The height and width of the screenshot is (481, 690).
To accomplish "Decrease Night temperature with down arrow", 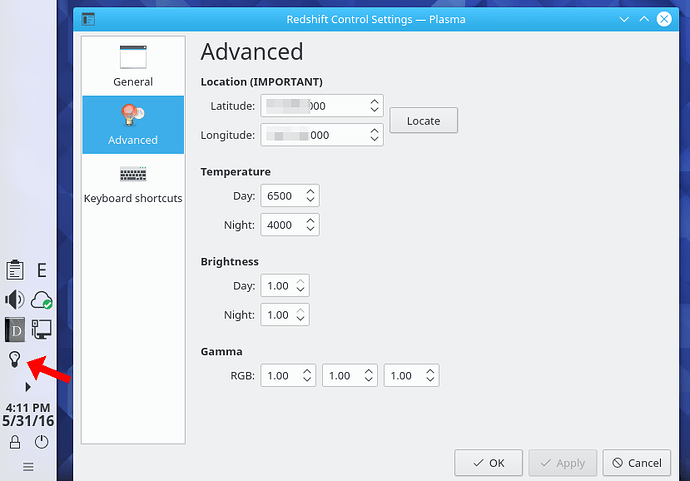I will click(x=310, y=228).
